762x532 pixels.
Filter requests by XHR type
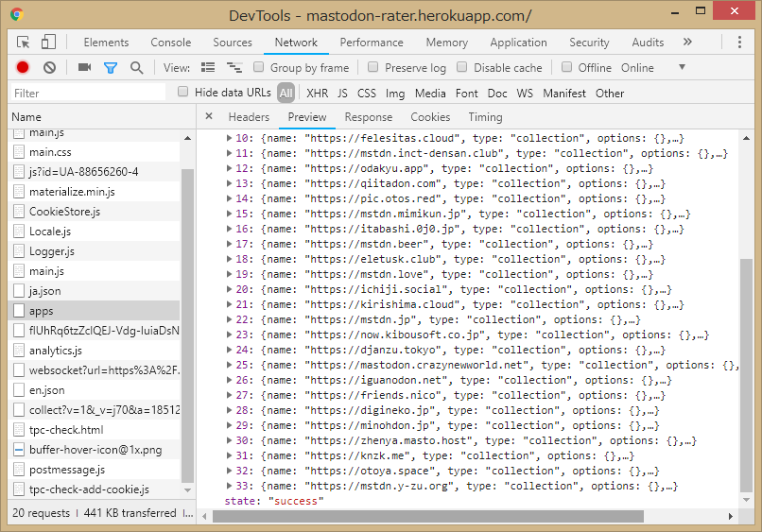317,93
